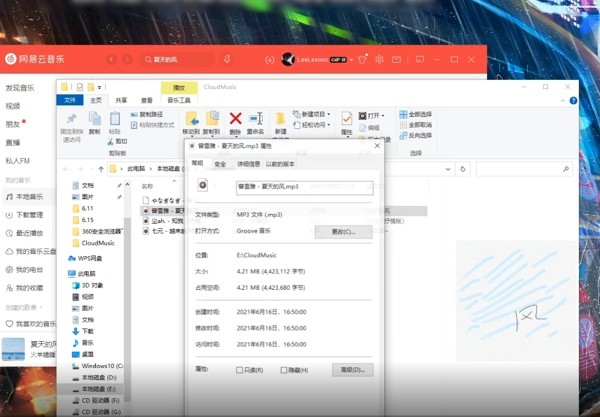600x417 pixels.
Task: Click the 高级(D)... button
Action: 352,370
